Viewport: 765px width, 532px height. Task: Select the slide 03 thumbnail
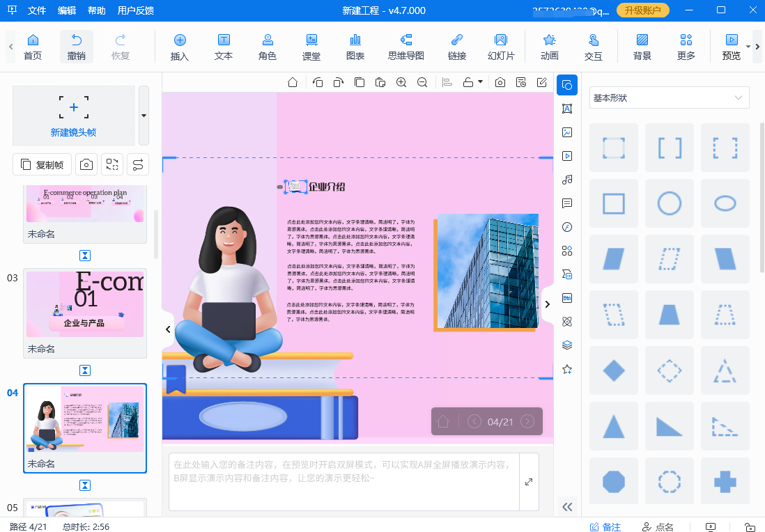point(84,304)
